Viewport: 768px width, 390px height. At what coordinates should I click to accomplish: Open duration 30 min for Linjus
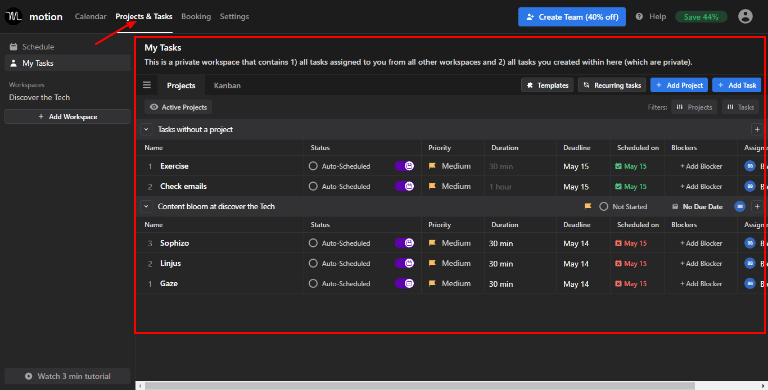(x=501, y=263)
